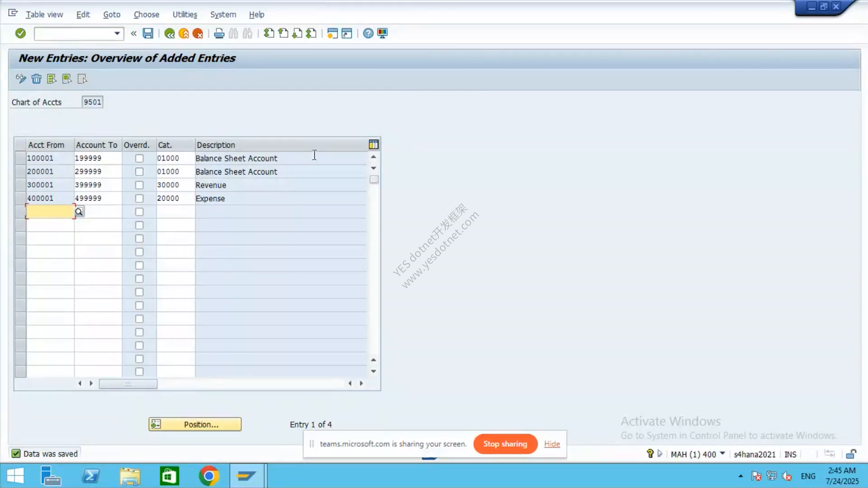Click the green Back arrow icon

click(x=170, y=33)
